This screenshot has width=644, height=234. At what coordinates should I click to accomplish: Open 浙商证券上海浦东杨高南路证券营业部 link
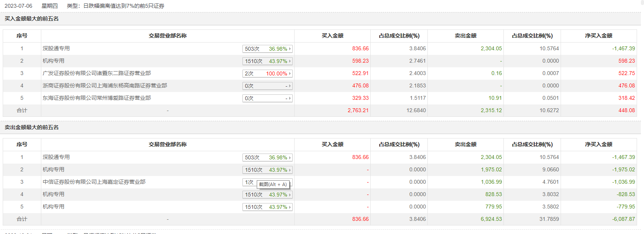105,85
